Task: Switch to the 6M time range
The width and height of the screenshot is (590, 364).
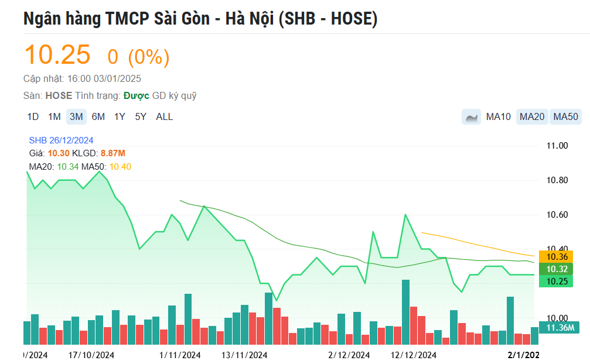Action: (x=98, y=117)
